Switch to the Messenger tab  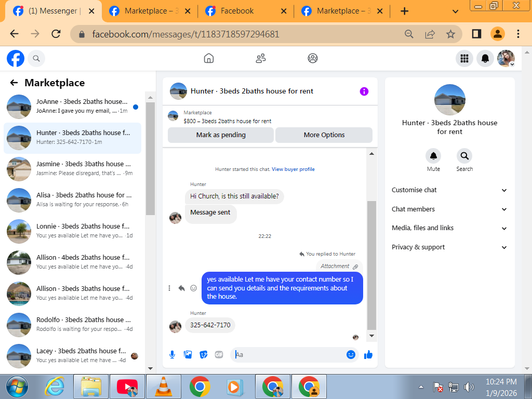pos(54,11)
